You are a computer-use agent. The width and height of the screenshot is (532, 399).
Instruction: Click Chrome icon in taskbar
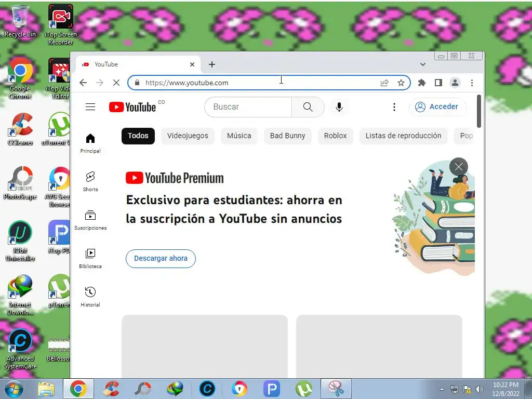coord(78,389)
